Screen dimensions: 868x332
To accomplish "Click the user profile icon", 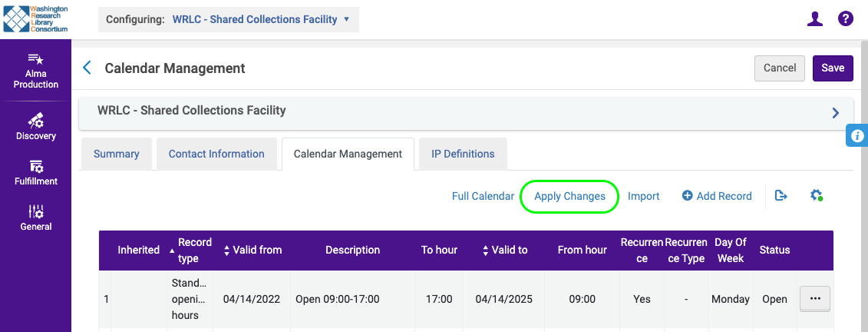I will [x=815, y=19].
